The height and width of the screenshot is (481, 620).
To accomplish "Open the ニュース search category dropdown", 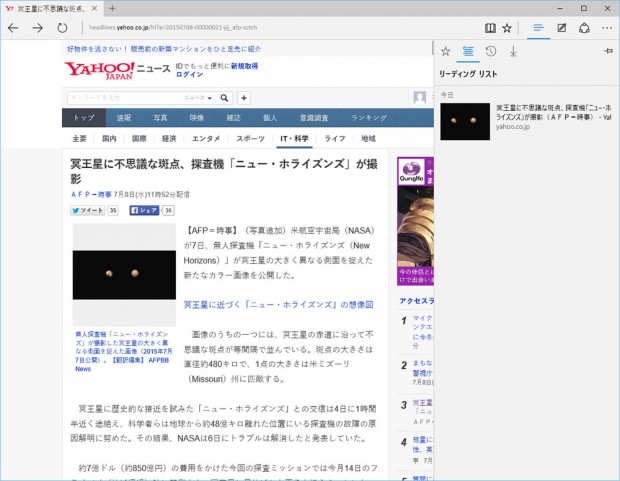I will [198, 98].
